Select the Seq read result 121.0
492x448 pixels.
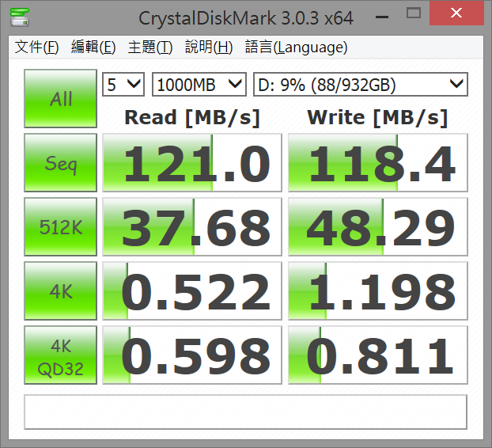click(x=192, y=162)
